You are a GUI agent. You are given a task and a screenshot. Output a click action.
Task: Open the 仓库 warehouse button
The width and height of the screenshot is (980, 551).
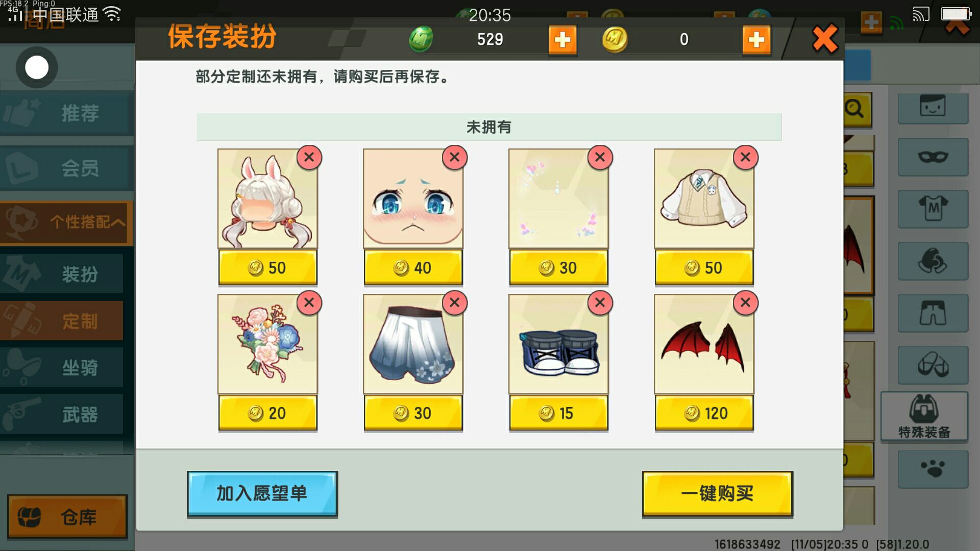pyautogui.click(x=67, y=517)
